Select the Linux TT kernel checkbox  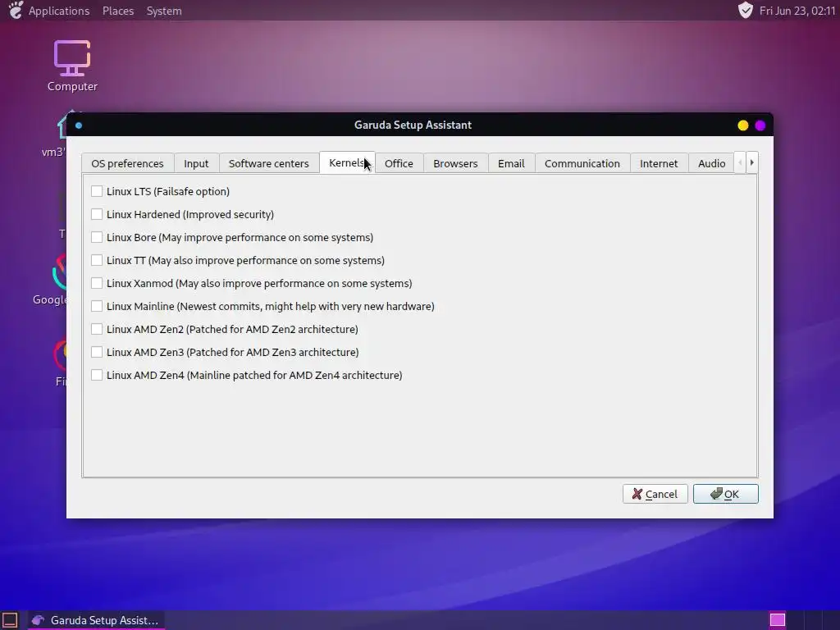(97, 260)
